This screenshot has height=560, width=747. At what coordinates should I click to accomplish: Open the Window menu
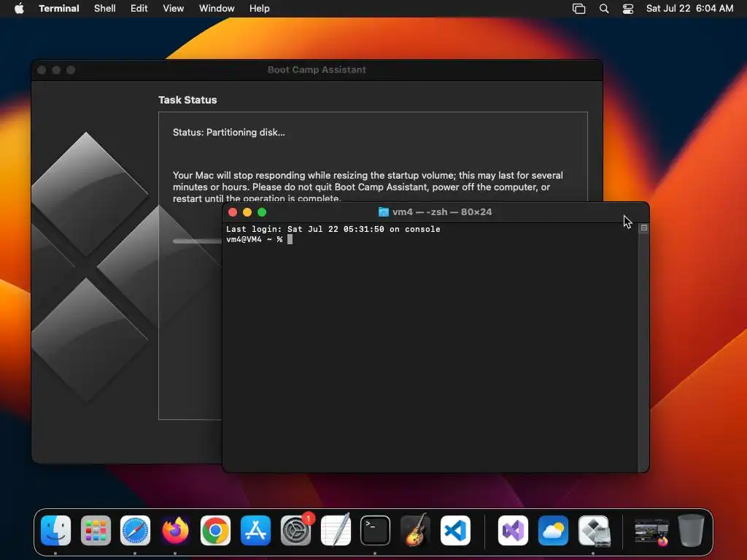pos(217,8)
